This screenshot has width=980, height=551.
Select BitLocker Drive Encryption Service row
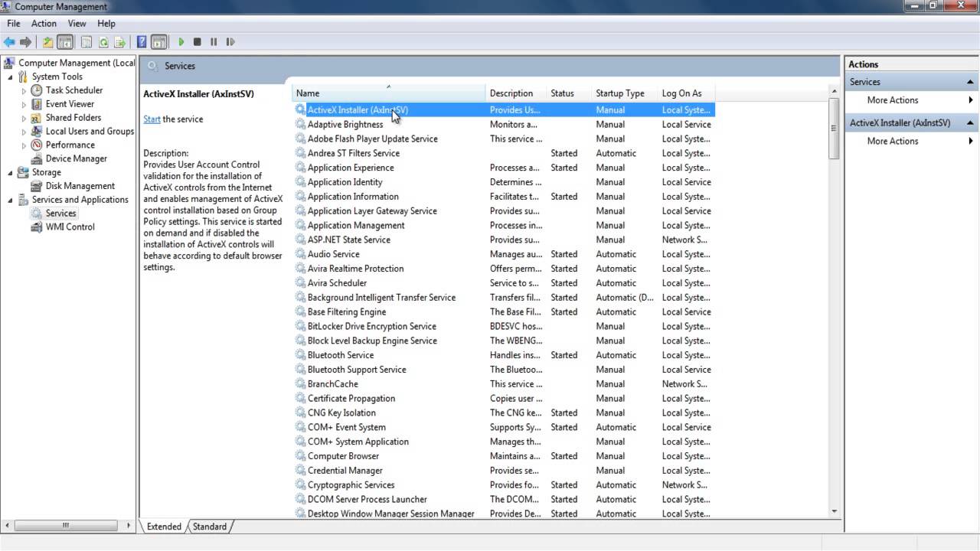pos(504,326)
